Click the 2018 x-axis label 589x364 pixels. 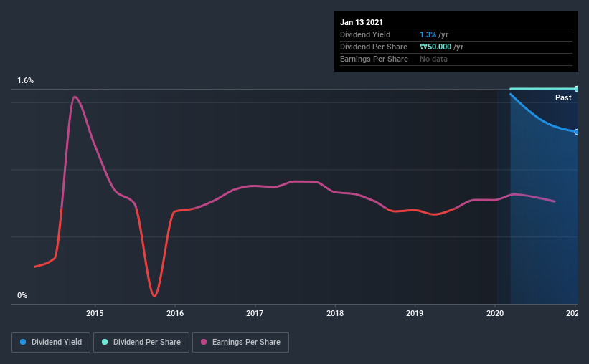(335, 313)
